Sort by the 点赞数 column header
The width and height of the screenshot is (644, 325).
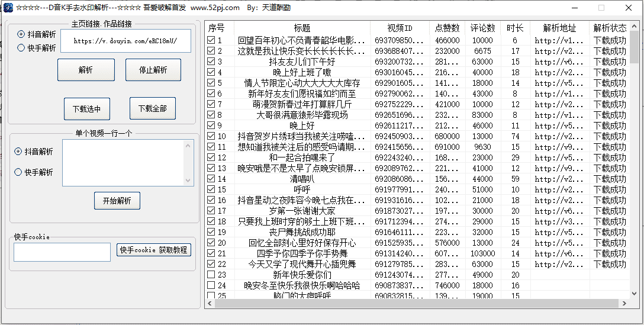tap(447, 28)
